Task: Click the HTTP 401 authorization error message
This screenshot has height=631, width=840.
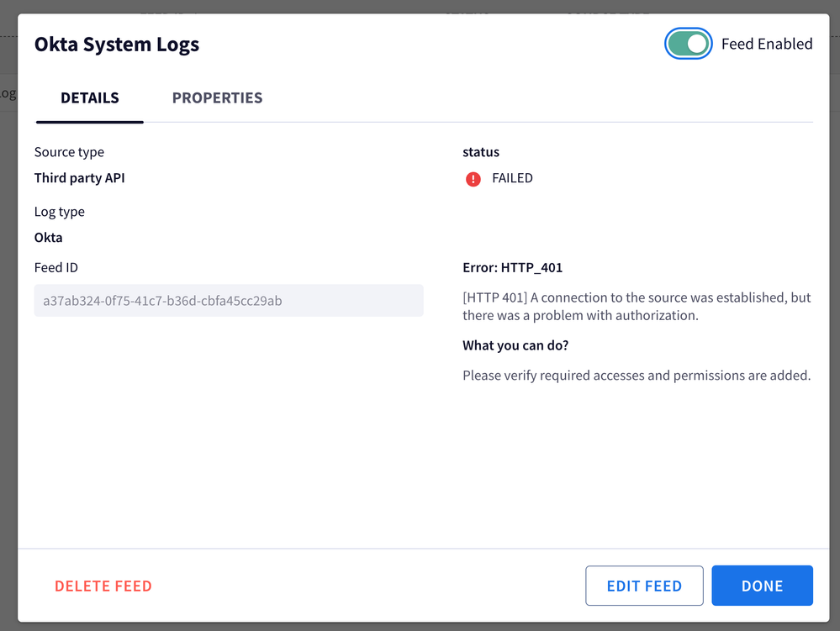Action: coord(637,306)
